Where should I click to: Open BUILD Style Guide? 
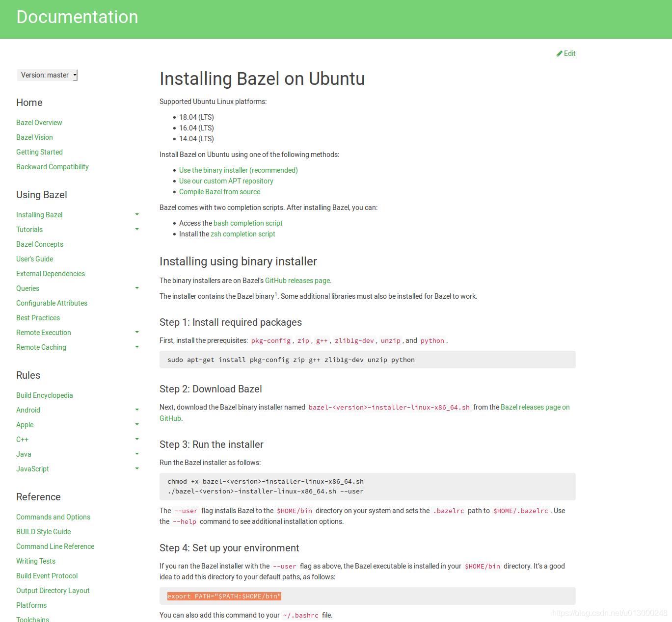pyautogui.click(x=43, y=532)
